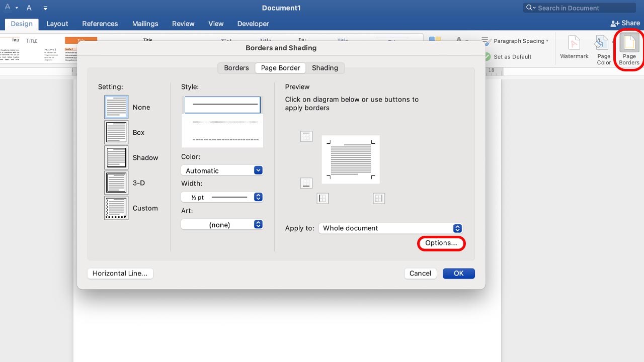Switch to the Borders tab
644x362 pixels.
coord(236,68)
